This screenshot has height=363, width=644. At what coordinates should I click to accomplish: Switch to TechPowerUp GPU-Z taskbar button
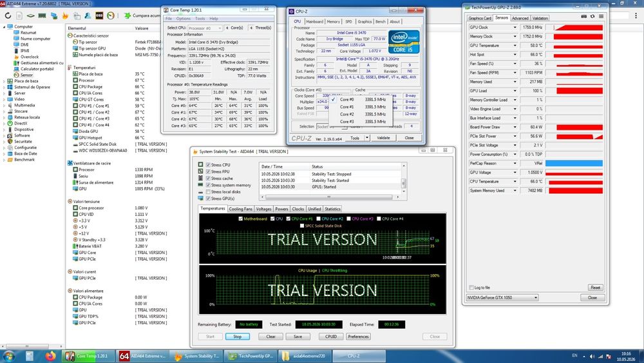[x=251, y=356]
